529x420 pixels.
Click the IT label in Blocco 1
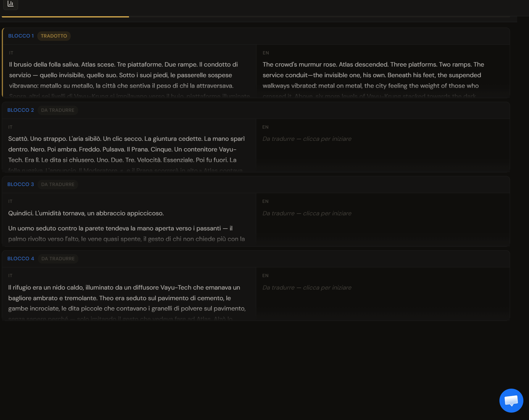tap(11, 53)
